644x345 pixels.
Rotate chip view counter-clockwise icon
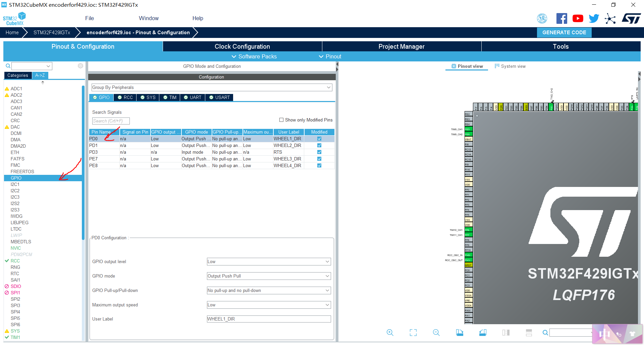(483, 333)
